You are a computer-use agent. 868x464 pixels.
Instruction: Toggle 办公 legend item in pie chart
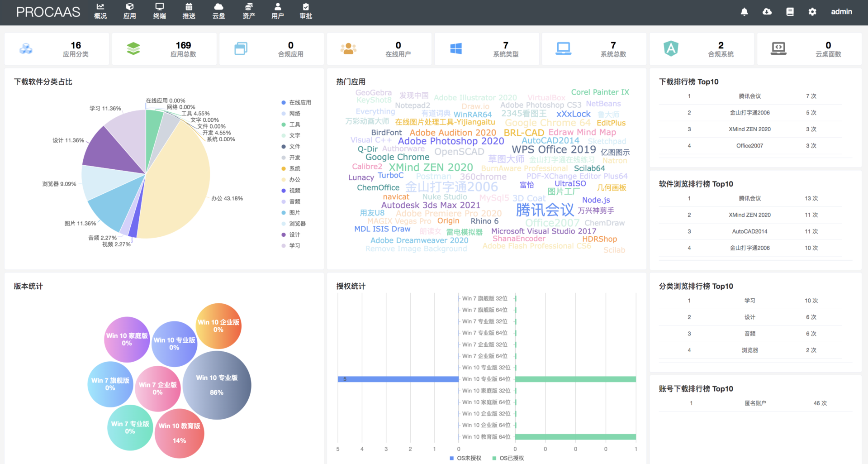(291, 180)
